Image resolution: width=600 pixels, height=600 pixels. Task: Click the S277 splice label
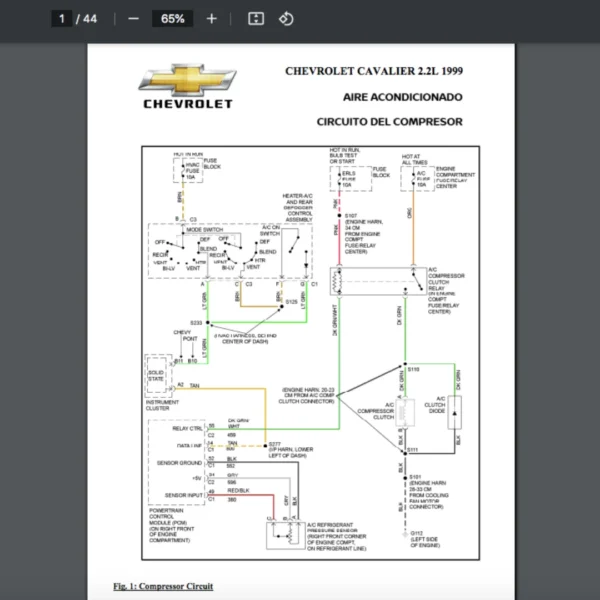click(275, 444)
